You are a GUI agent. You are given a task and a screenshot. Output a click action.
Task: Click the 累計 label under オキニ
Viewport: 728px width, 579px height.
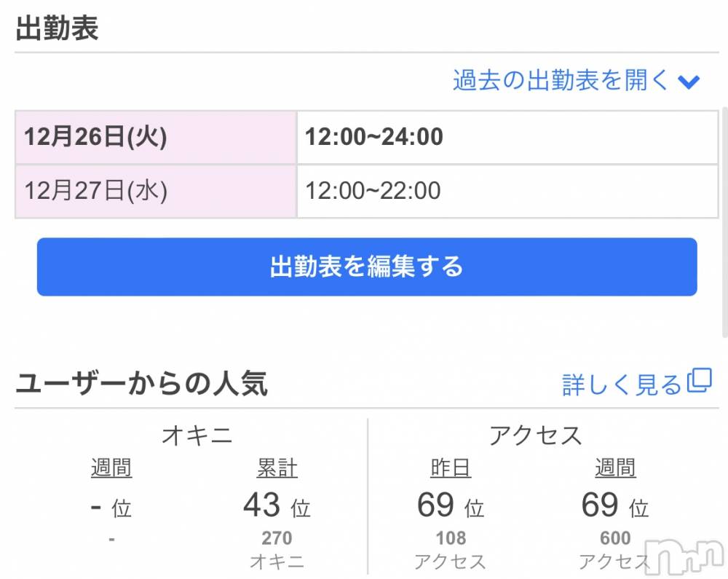point(277,468)
